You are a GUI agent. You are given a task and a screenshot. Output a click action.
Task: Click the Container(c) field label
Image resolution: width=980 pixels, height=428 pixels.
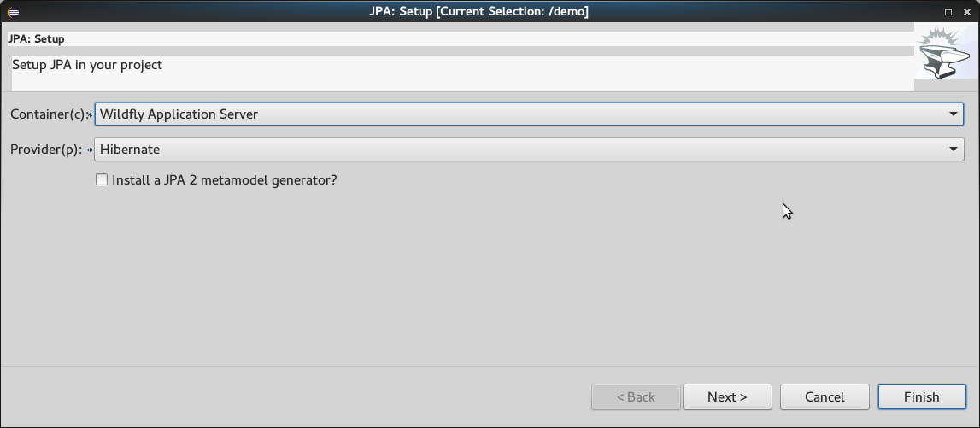[x=47, y=114]
